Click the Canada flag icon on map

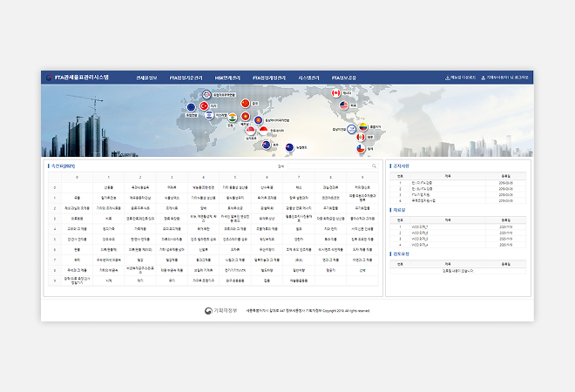click(x=335, y=93)
